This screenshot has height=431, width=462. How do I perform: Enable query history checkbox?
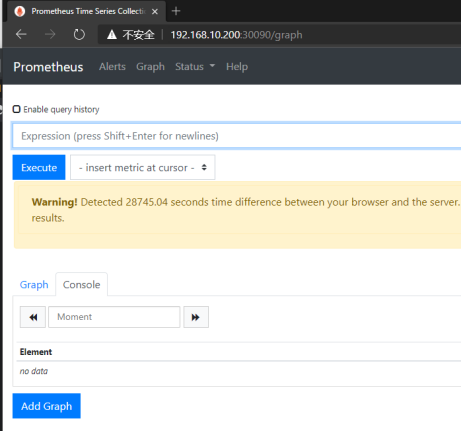coord(16,109)
